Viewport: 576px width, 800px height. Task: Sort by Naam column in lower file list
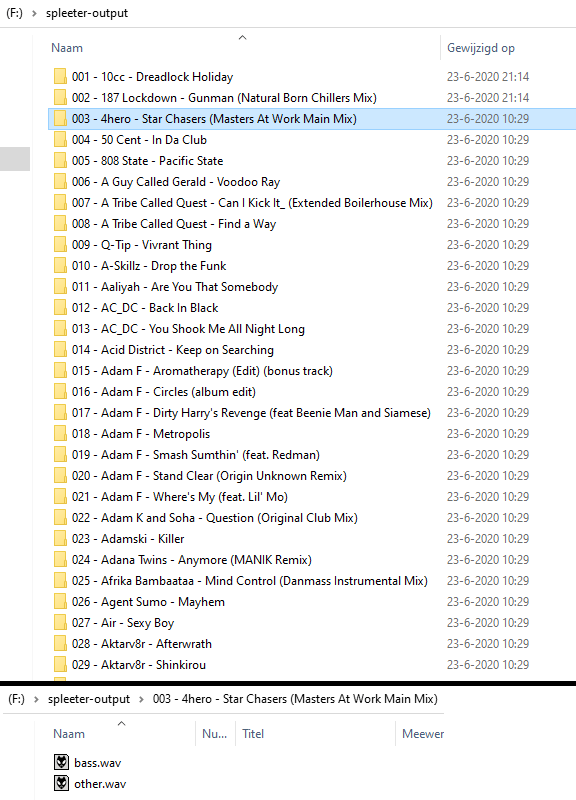[69, 734]
